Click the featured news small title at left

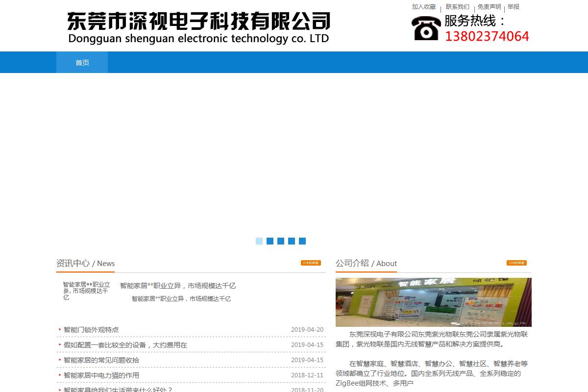[86, 291]
